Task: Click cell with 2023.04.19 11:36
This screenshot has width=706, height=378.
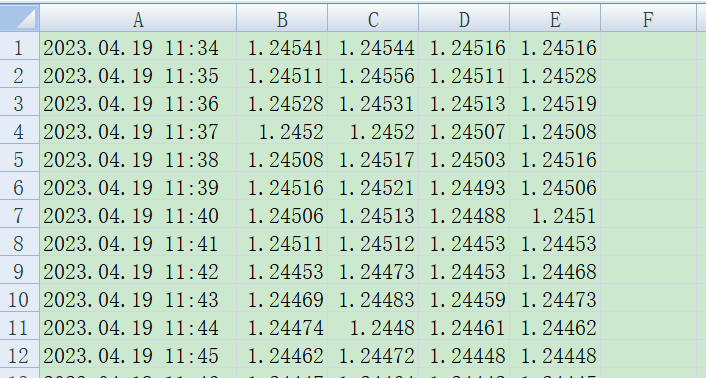Action: [138, 102]
